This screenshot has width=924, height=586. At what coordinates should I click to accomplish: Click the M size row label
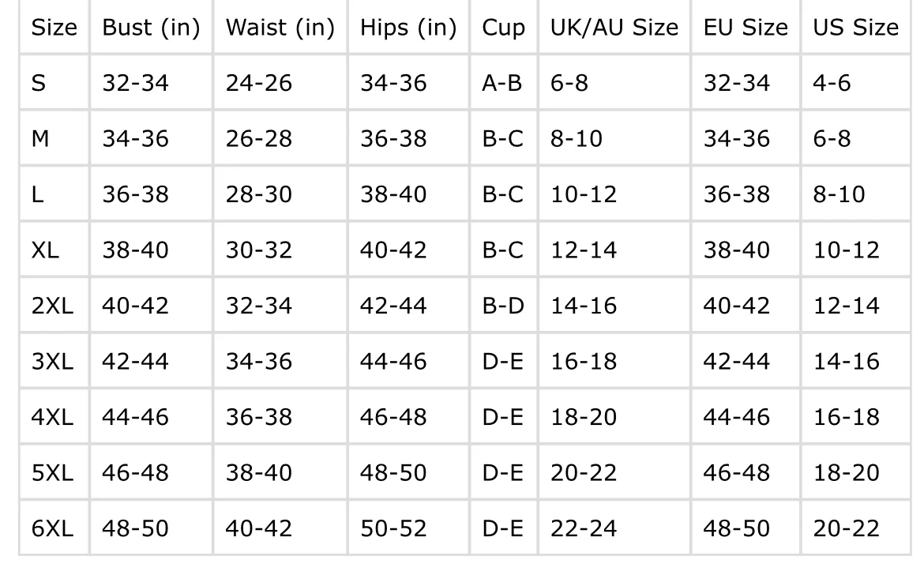coord(40,138)
